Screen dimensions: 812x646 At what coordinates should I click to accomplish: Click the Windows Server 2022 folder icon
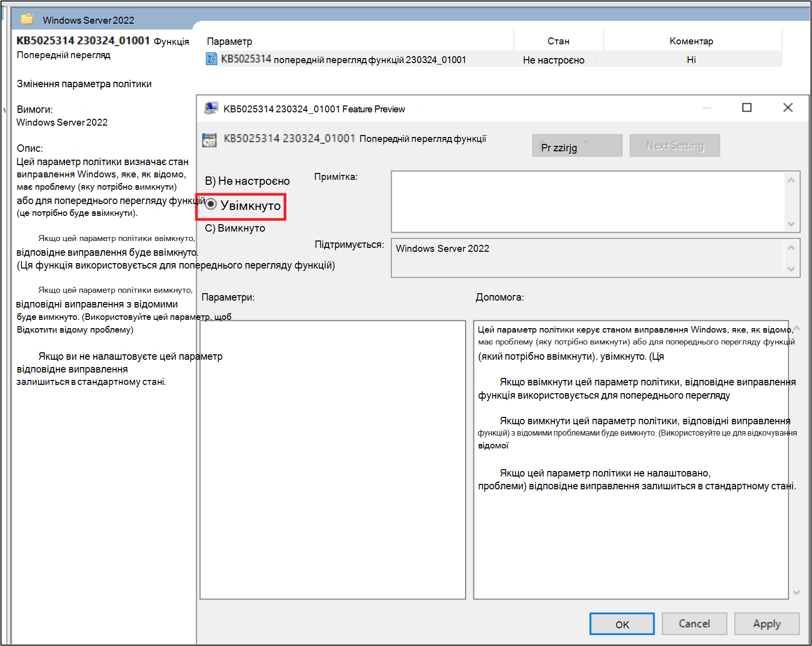click(27, 19)
